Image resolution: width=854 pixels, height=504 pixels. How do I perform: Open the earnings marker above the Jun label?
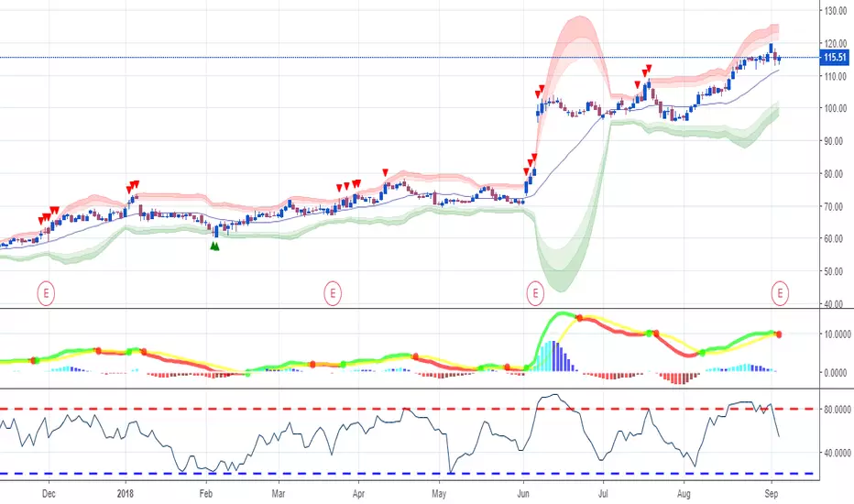tap(535, 293)
